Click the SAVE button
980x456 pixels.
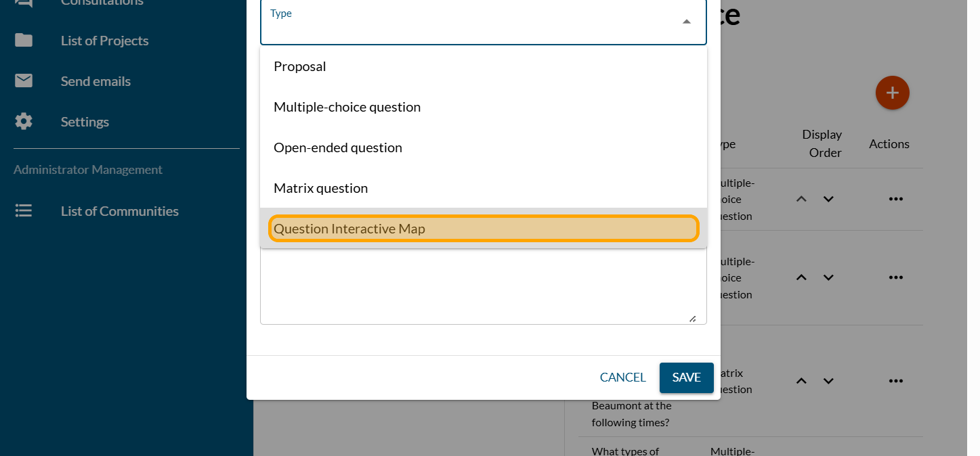click(686, 378)
